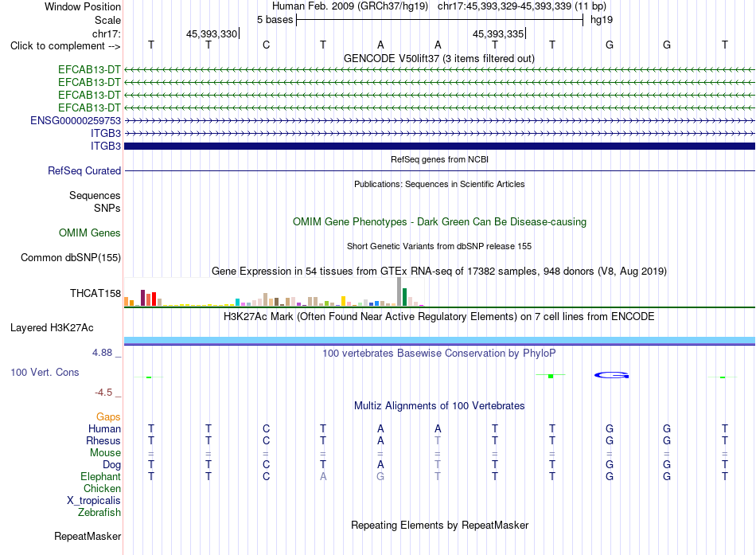Click the 'Click to complement -->' label
Viewport: 756px width, 555px height.
[x=65, y=46]
